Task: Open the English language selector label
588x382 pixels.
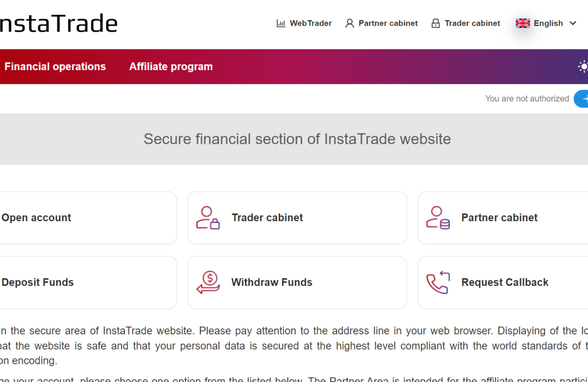Action: point(548,23)
